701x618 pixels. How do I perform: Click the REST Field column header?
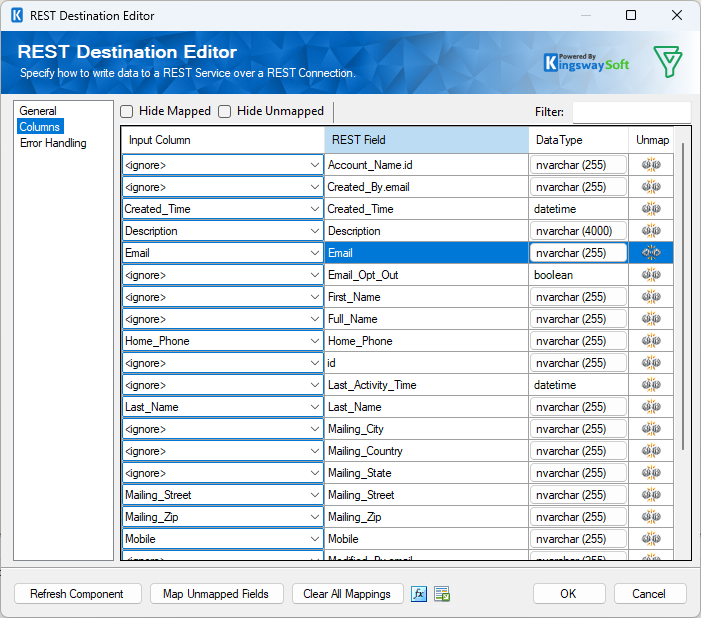[x=427, y=140]
